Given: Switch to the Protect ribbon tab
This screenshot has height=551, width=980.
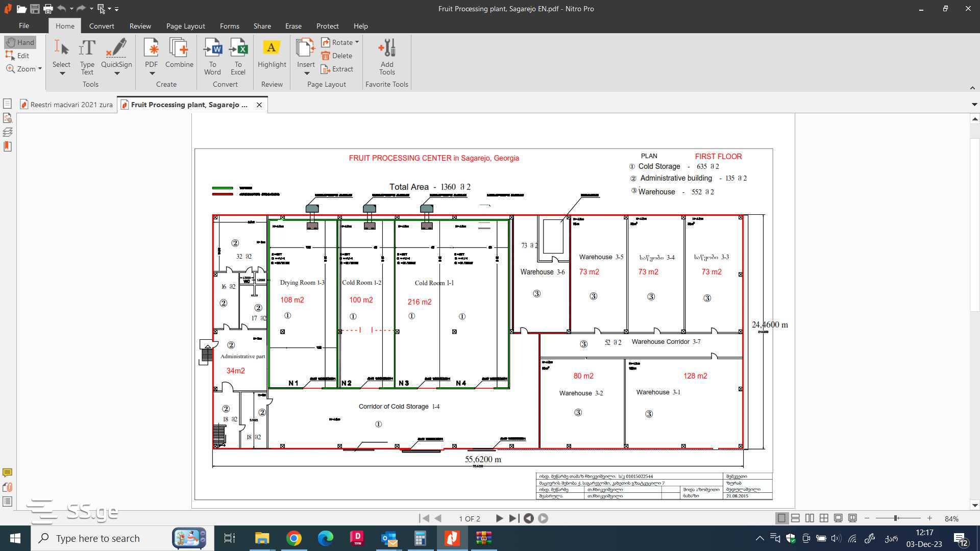Looking at the screenshot, I should point(327,26).
